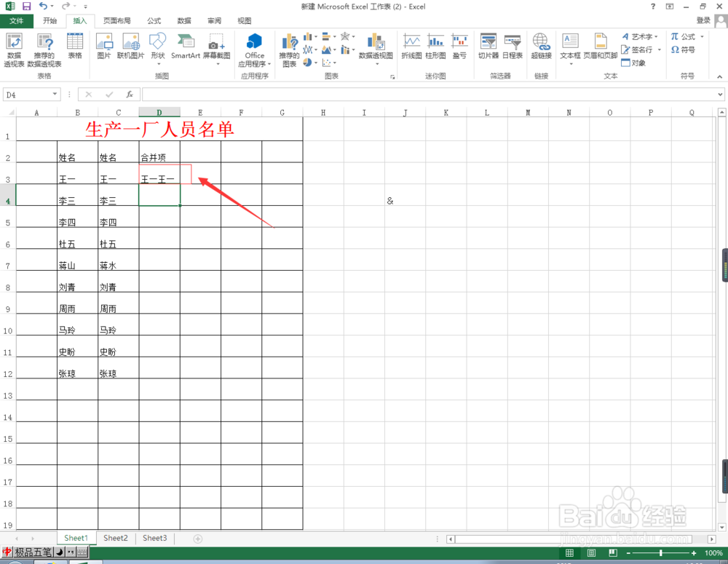Expand the Equation dropdown arrow
Screen dimensions: 728x564
point(702,36)
